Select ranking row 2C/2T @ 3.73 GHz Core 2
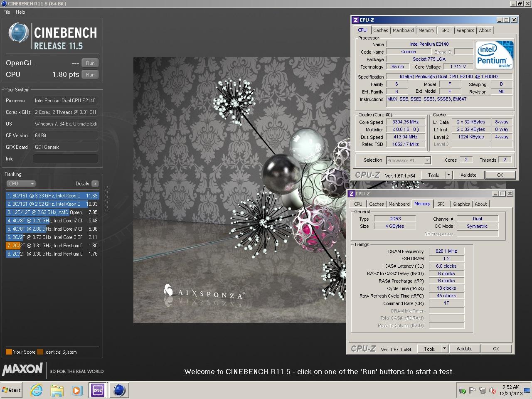Screen dimensions: 532x399 52,237
